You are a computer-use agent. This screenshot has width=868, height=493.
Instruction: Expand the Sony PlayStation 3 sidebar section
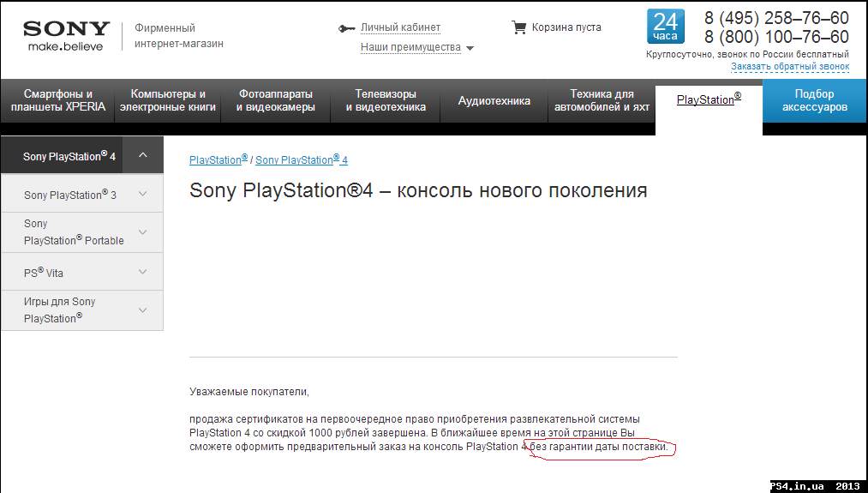[142, 194]
